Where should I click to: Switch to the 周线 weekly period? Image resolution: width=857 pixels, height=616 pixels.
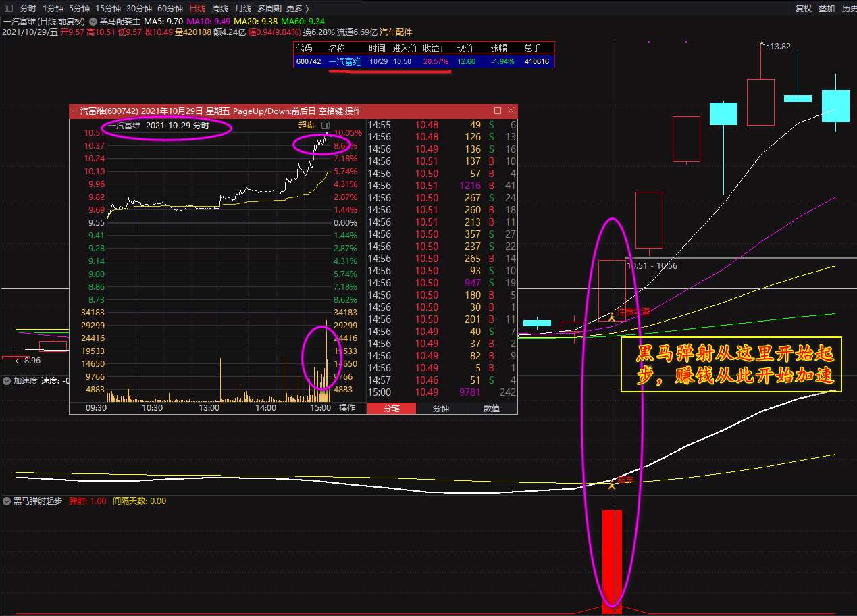click(220, 9)
